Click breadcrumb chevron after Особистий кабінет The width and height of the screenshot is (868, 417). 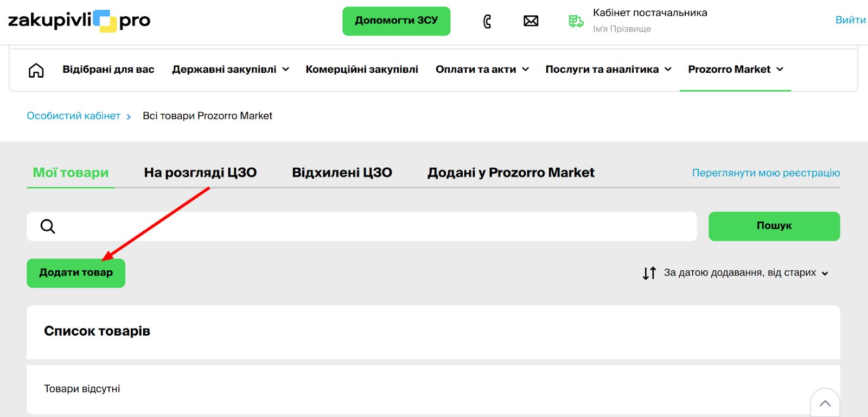pos(129,117)
